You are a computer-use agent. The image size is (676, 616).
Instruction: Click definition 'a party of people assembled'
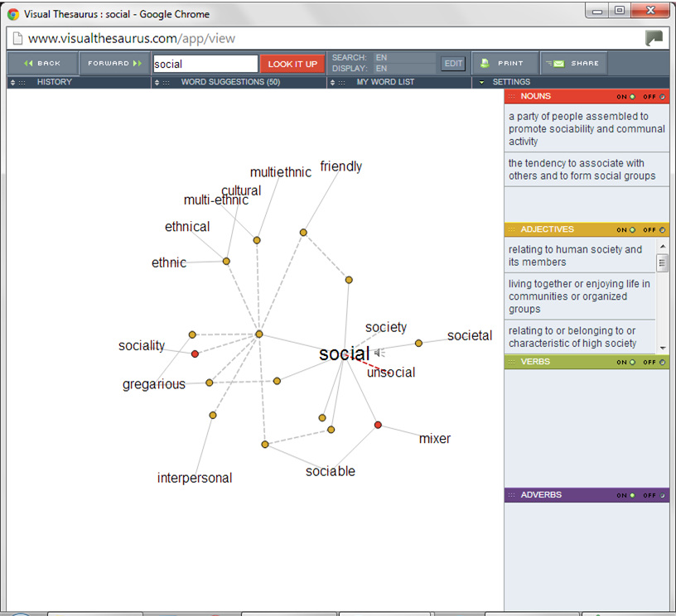587,129
